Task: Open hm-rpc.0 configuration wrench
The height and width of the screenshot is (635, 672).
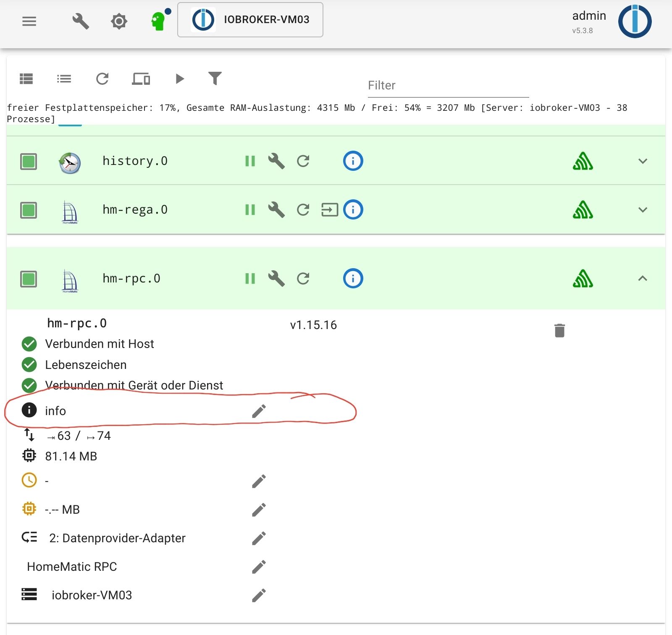Action: [276, 279]
